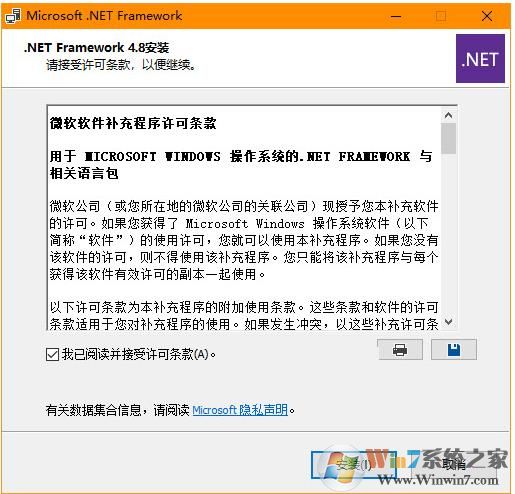Click the paragraph starting '以下许可条款为本补充程序'

click(244, 315)
